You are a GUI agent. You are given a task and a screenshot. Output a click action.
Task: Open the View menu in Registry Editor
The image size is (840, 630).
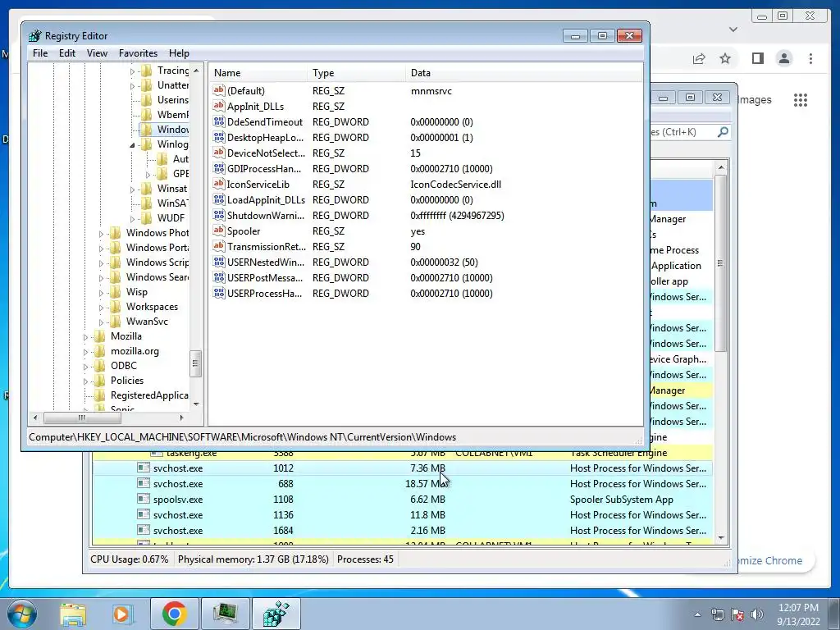[x=97, y=53]
